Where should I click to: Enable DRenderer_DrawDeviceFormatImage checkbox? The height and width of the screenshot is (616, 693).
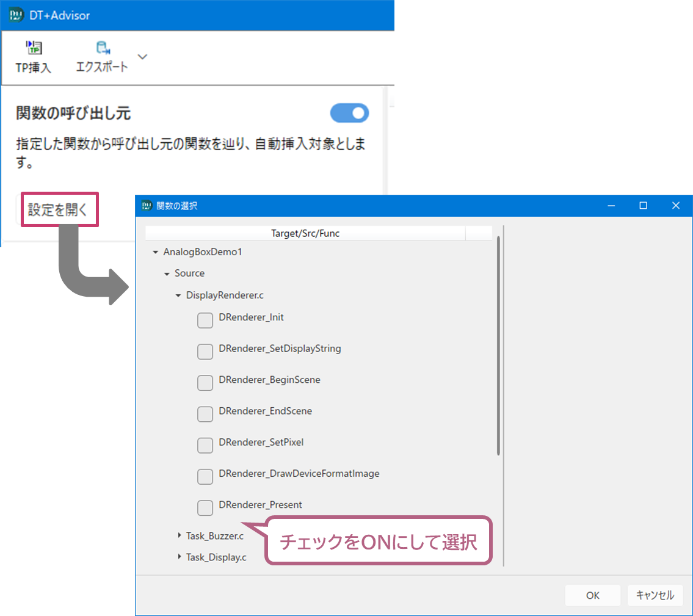click(x=205, y=476)
